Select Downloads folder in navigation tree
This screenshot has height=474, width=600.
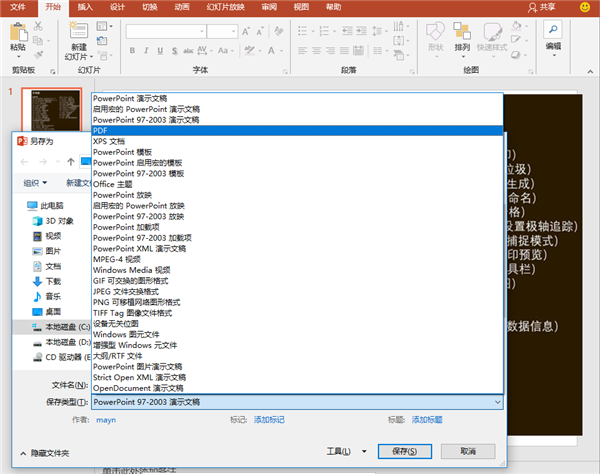[x=47, y=282]
